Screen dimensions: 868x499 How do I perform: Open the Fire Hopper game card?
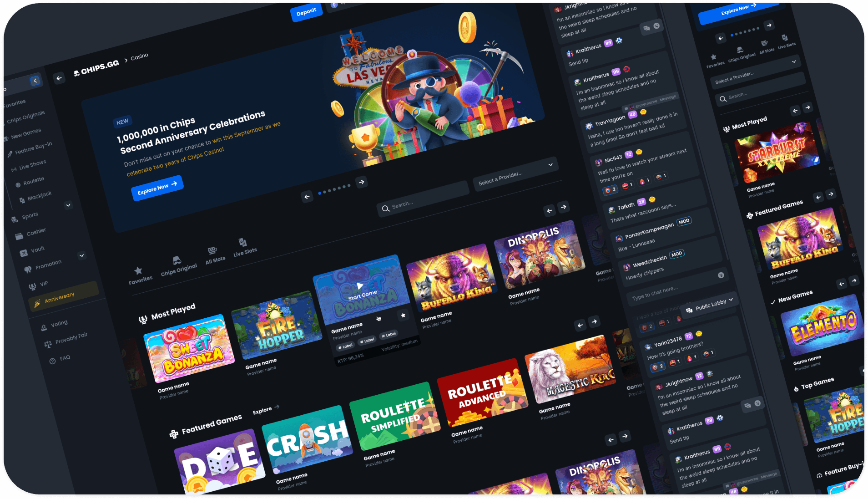[277, 325]
